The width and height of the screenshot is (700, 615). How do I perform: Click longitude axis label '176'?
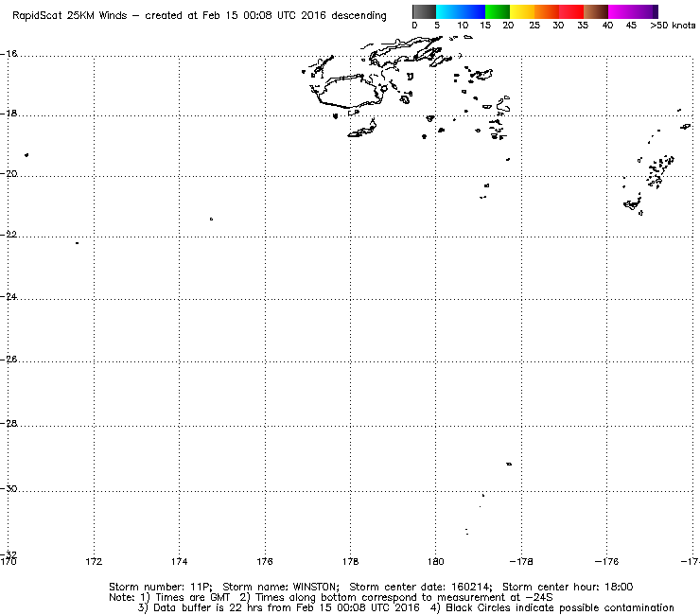click(265, 561)
